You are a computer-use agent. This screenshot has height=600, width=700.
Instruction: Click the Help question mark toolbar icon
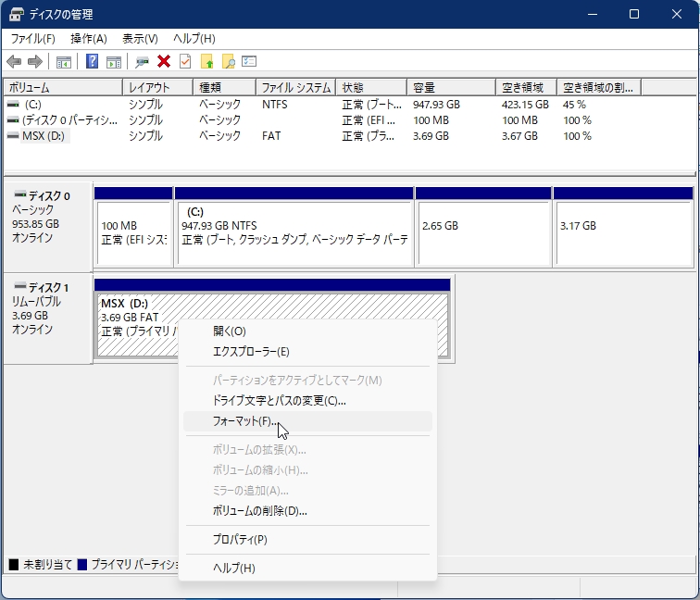pos(92,61)
